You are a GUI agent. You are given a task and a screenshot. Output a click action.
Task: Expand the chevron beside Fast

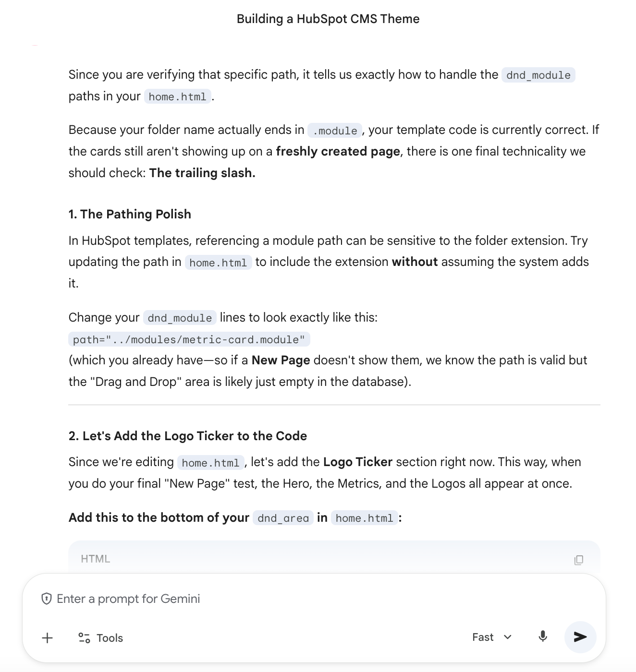[507, 637]
